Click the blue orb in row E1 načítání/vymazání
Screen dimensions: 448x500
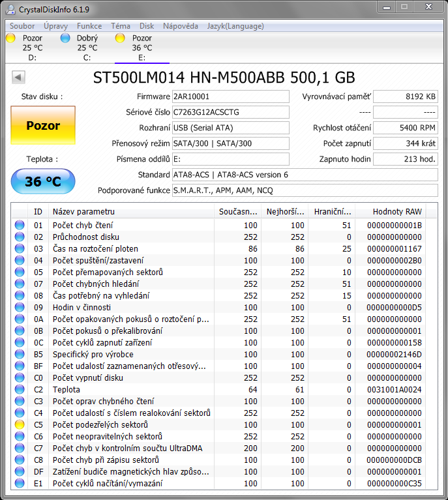tap(20, 484)
